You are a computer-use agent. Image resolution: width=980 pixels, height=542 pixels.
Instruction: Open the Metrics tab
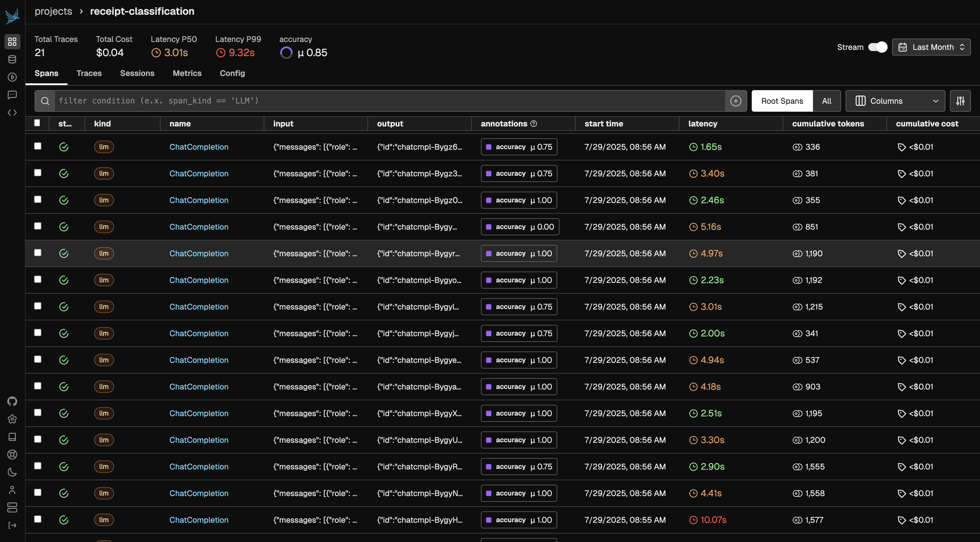pos(187,73)
